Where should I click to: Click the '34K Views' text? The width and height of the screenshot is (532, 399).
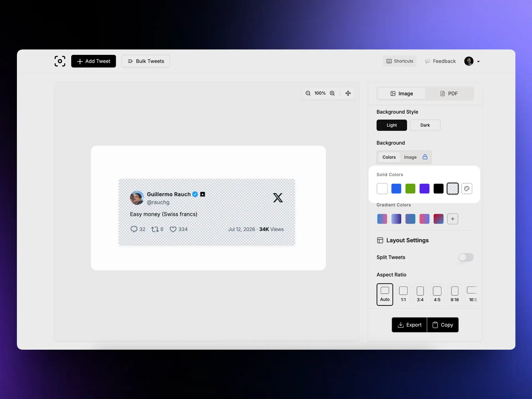(271, 229)
